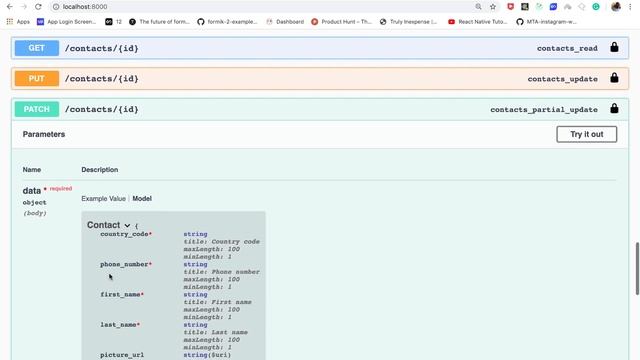Open the React Native Tutorial bookmark
Screen dimensions: 640x360
click(478, 22)
